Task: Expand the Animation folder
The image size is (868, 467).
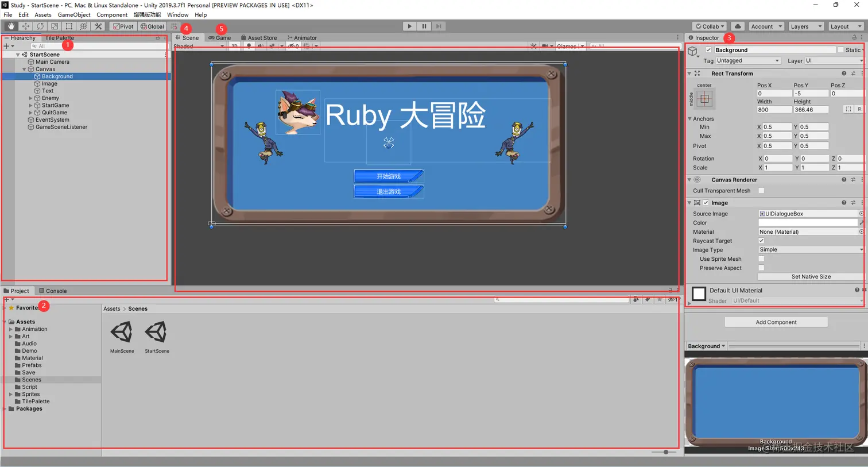Action: [x=11, y=329]
